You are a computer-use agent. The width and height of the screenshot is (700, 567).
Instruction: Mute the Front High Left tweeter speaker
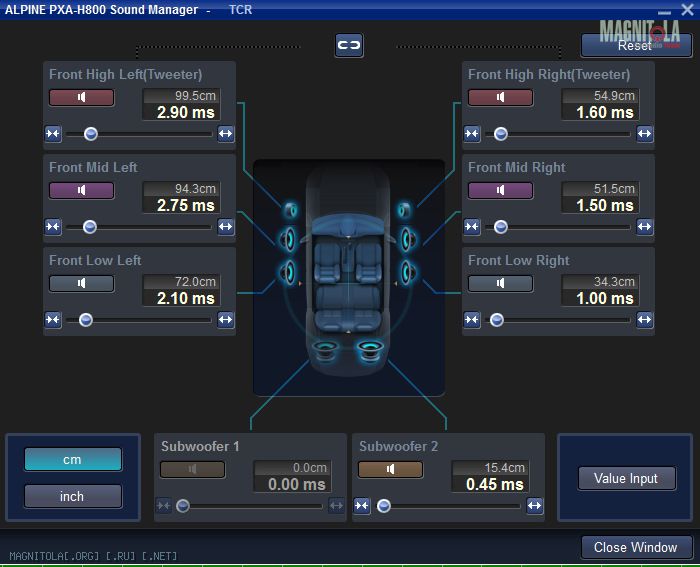coord(81,98)
